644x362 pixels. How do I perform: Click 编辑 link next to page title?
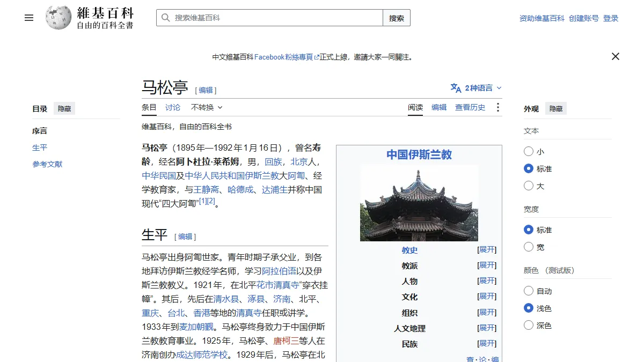point(206,90)
